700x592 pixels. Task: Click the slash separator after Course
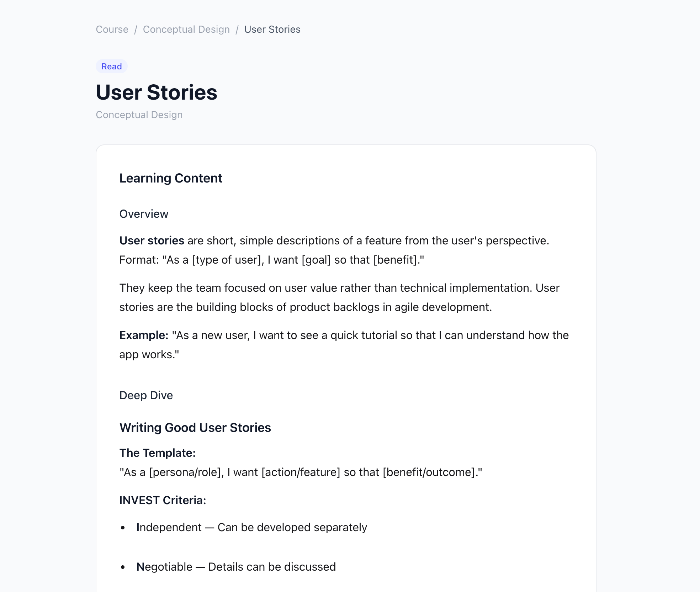click(x=136, y=30)
